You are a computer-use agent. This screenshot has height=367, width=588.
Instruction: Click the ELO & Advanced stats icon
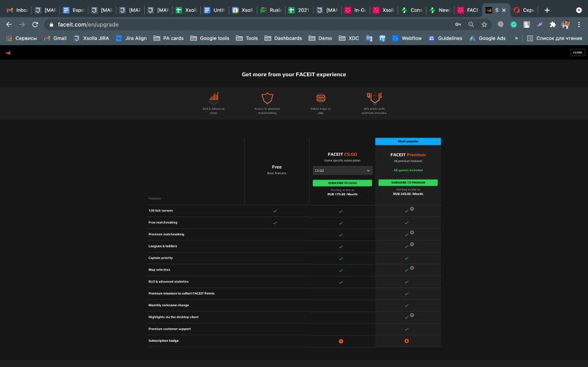point(213,98)
